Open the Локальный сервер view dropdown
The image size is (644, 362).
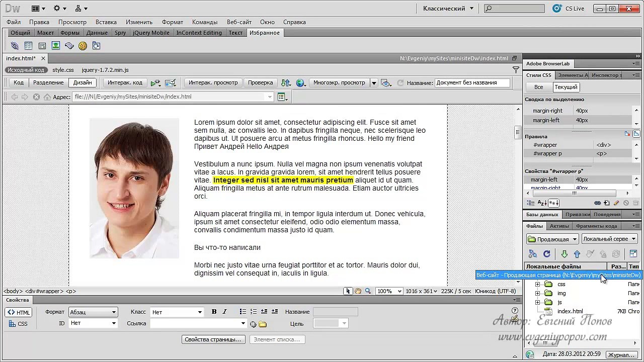point(609,239)
